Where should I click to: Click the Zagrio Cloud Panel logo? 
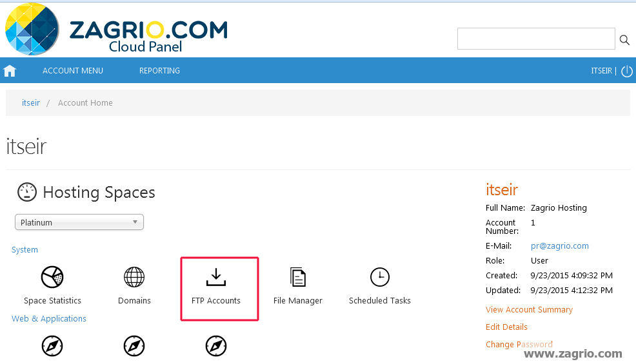tap(116, 29)
